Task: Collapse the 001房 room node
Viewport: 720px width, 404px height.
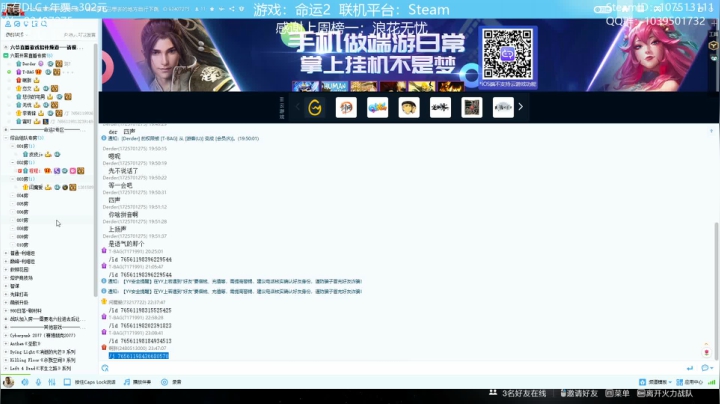Action: (x=13, y=146)
